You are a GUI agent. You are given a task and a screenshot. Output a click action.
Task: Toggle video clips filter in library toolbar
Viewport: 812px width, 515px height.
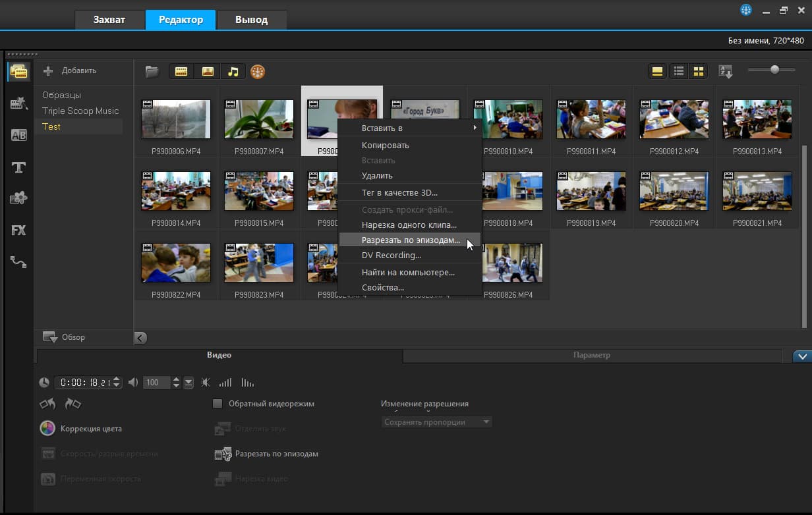click(x=181, y=71)
